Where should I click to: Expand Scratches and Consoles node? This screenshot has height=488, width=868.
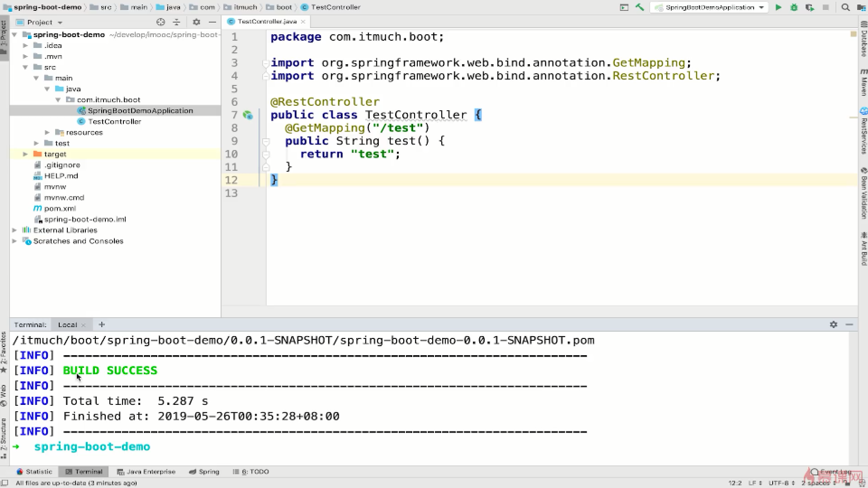tap(14, 241)
